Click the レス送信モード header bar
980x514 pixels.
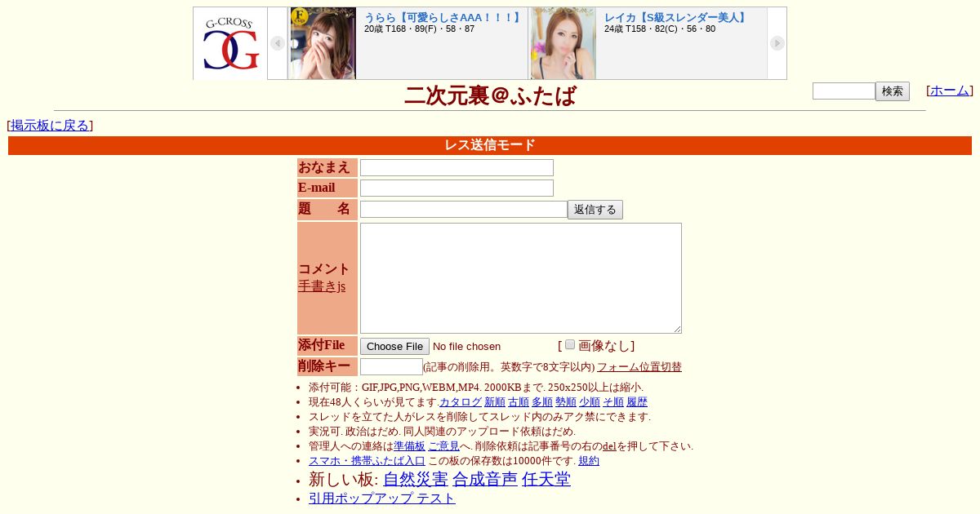[x=490, y=145]
